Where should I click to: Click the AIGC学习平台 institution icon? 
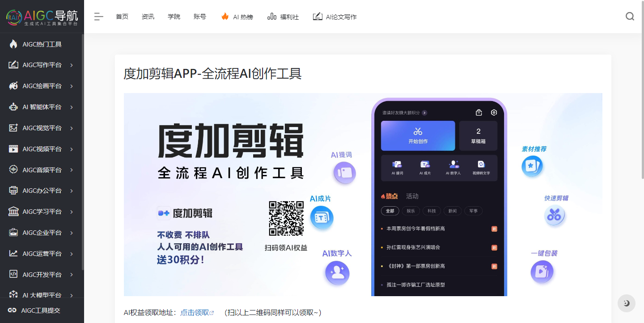pos(13,212)
